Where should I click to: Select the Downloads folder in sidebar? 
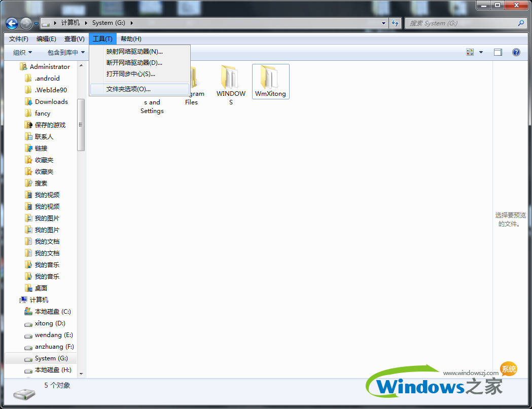coord(51,101)
